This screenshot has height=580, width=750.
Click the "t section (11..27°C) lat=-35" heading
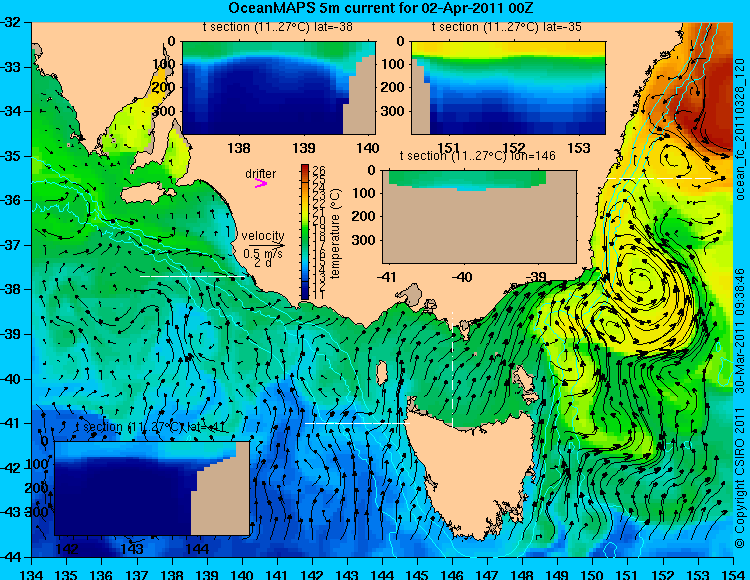point(507,27)
